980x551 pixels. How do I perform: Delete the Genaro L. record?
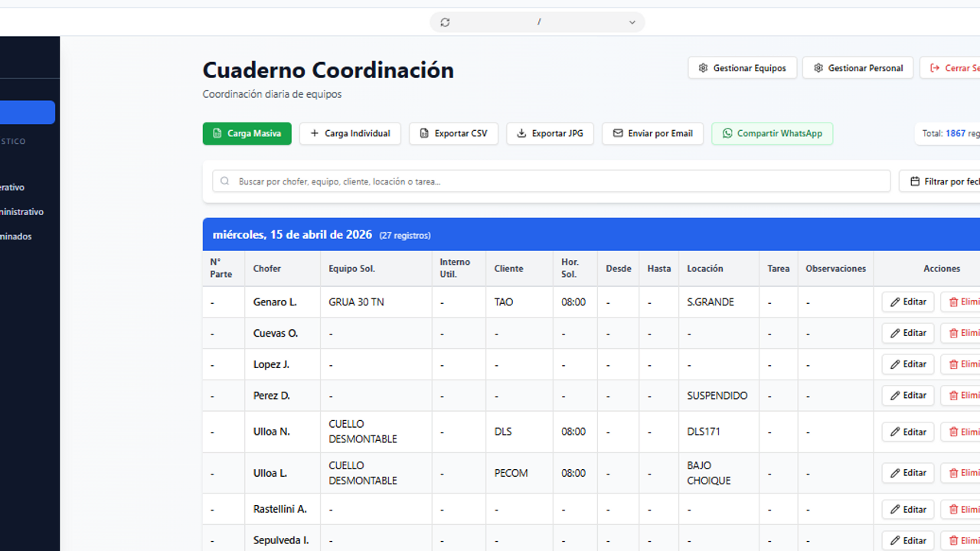960,302
